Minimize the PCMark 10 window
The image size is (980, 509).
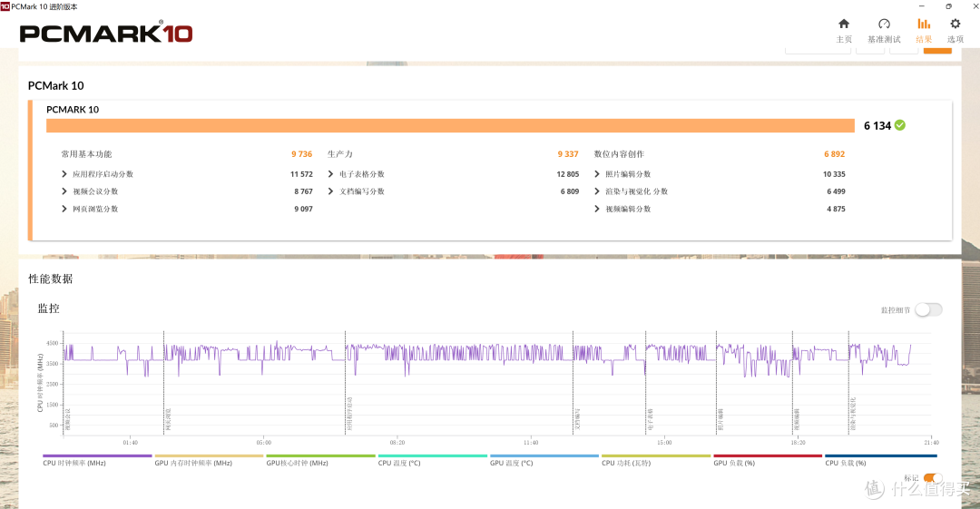pyautogui.click(x=921, y=6)
